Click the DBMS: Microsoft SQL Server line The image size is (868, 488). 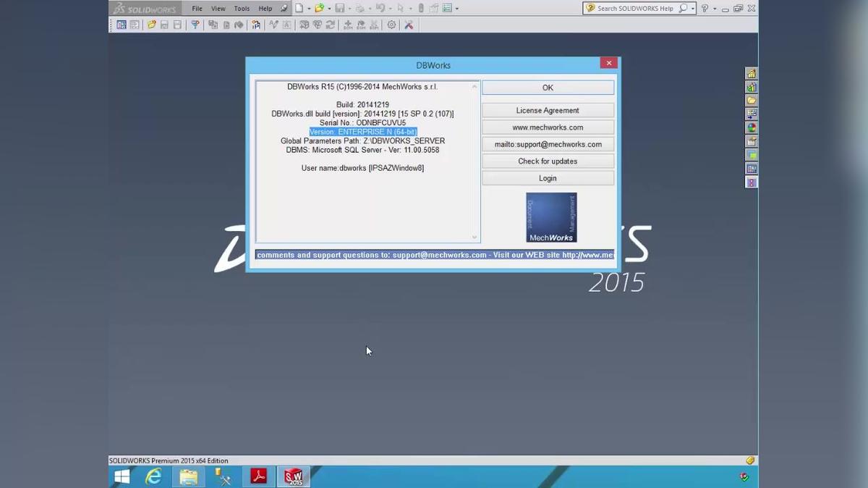(x=363, y=150)
